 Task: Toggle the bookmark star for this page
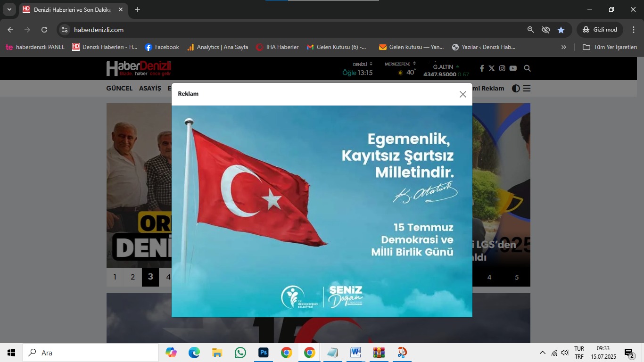561,30
